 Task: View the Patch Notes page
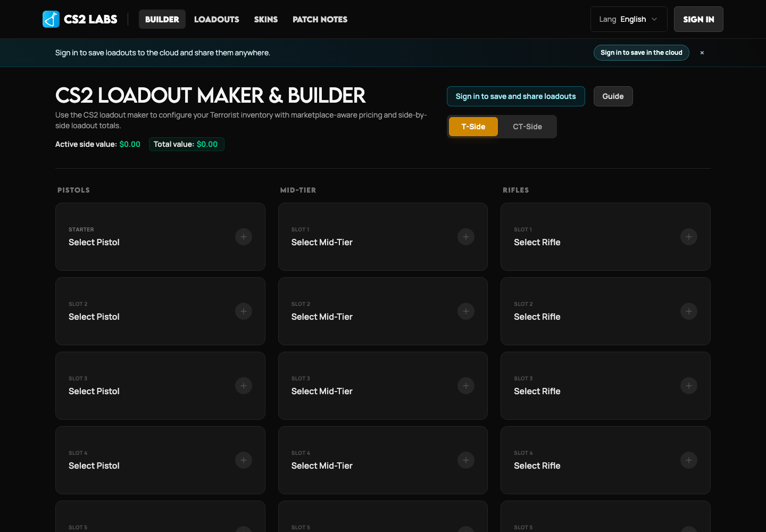(x=320, y=19)
